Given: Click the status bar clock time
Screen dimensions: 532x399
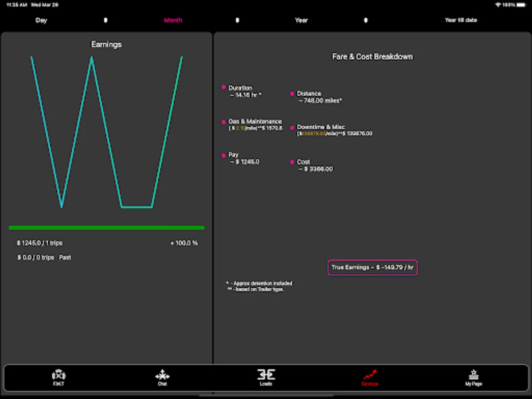Looking at the screenshot, I should coord(16,5).
